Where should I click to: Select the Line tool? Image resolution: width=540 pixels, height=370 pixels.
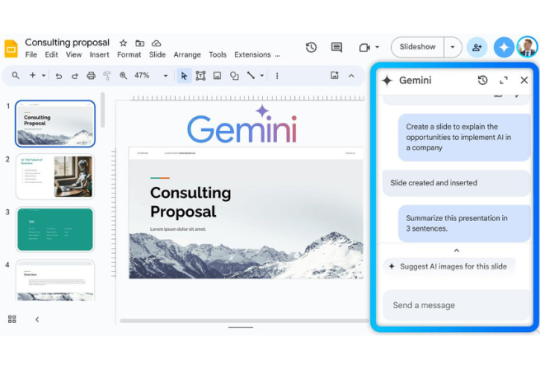tap(251, 75)
